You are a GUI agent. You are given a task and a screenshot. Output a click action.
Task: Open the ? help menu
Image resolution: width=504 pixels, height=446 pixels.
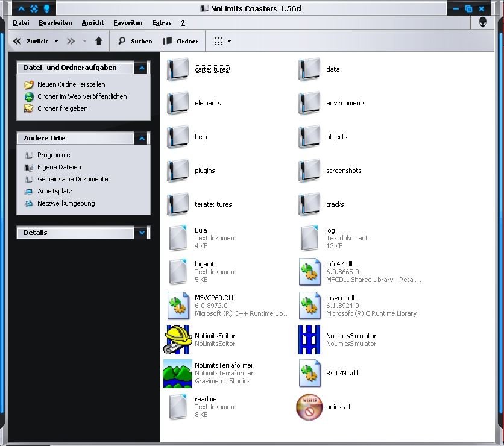183,23
